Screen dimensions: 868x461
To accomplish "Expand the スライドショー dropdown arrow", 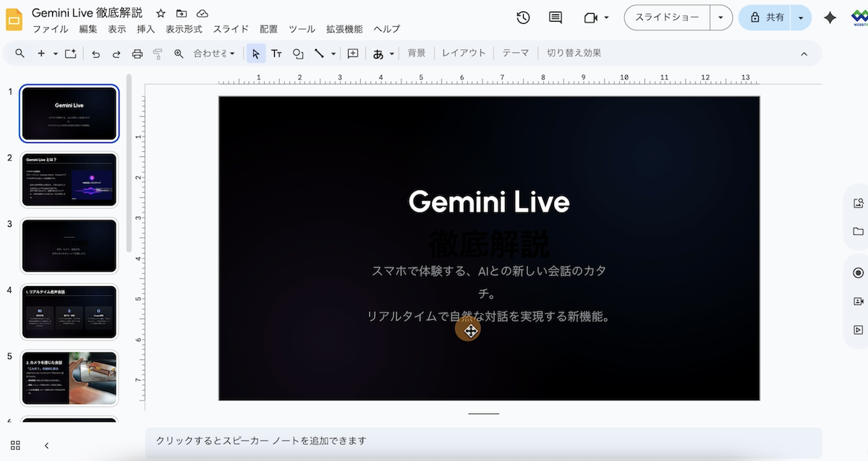I will pos(720,17).
